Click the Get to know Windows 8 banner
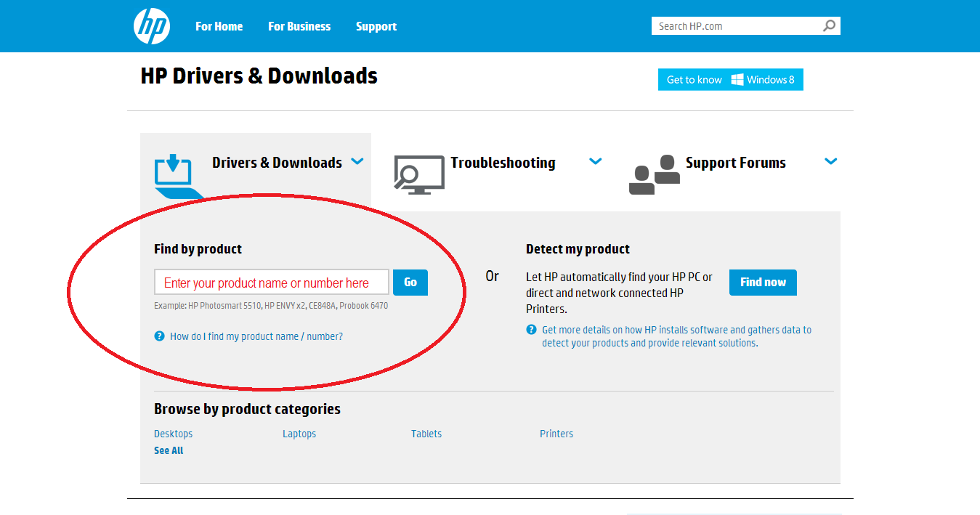This screenshot has width=980, height=515. click(x=731, y=80)
